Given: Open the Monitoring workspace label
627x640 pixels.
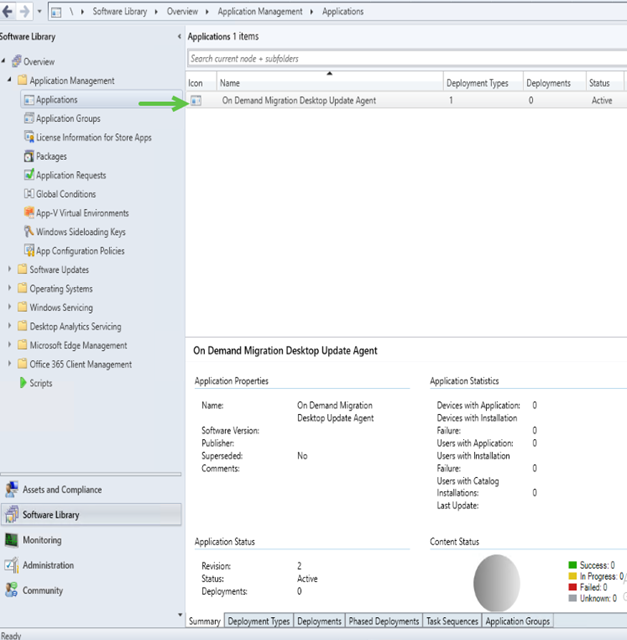Looking at the screenshot, I should coord(42,540).
